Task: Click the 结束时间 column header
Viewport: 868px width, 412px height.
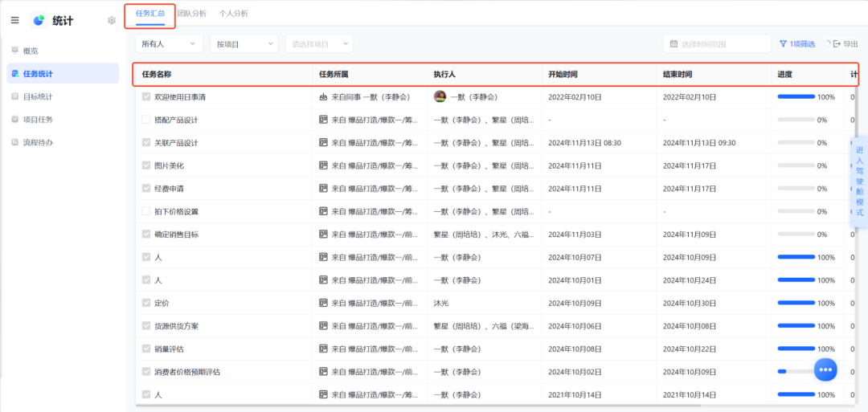Action: pyautogui.click(x=714, y=74)
